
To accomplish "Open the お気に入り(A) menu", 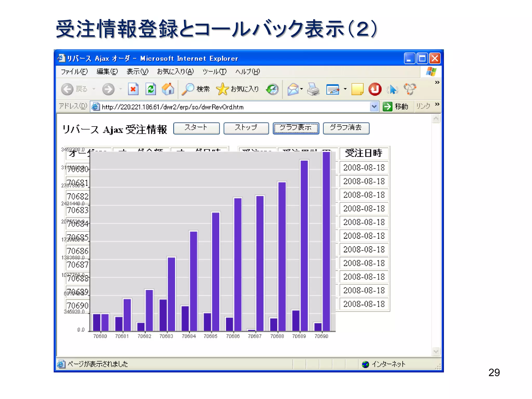I will [175, 72].
